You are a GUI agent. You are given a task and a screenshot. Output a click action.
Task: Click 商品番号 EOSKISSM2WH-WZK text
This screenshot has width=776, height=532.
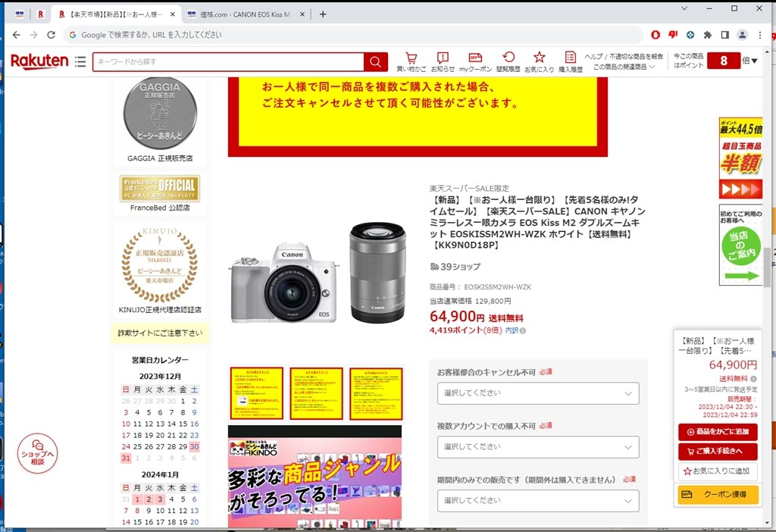coord(480,287)
